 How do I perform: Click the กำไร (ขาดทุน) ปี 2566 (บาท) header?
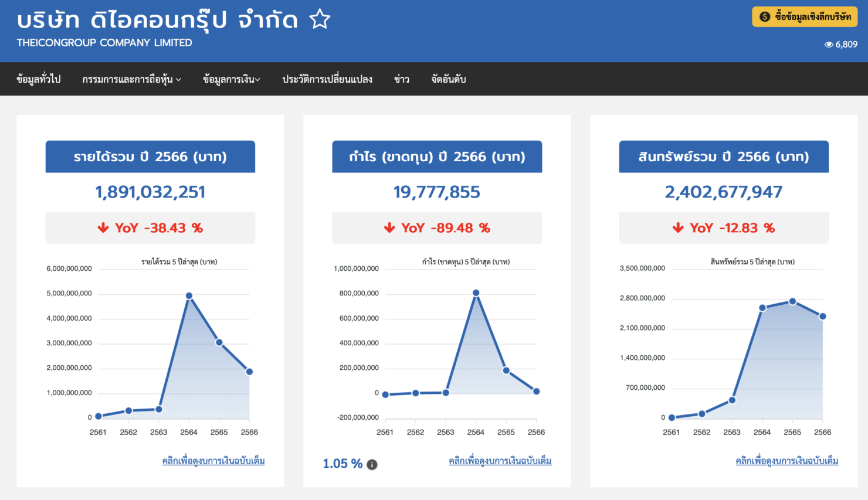[x=437, y=157]
